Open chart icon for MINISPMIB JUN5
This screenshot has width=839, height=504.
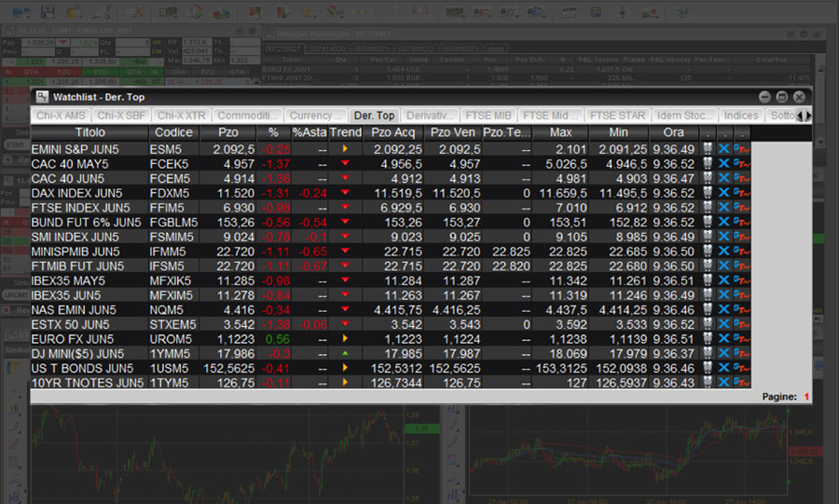(742, 251)
